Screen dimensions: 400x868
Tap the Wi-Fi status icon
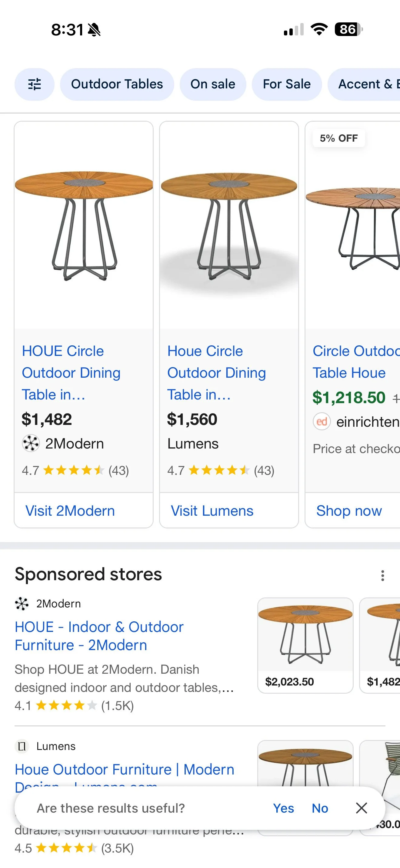tap(319, 29)
